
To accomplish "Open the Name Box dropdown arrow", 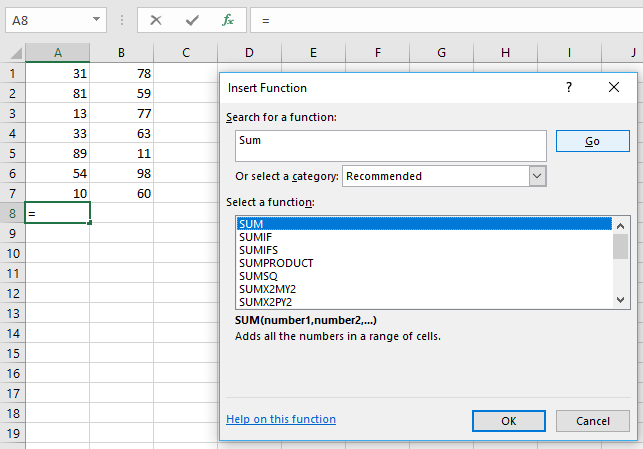I will [x=96, y=20].
